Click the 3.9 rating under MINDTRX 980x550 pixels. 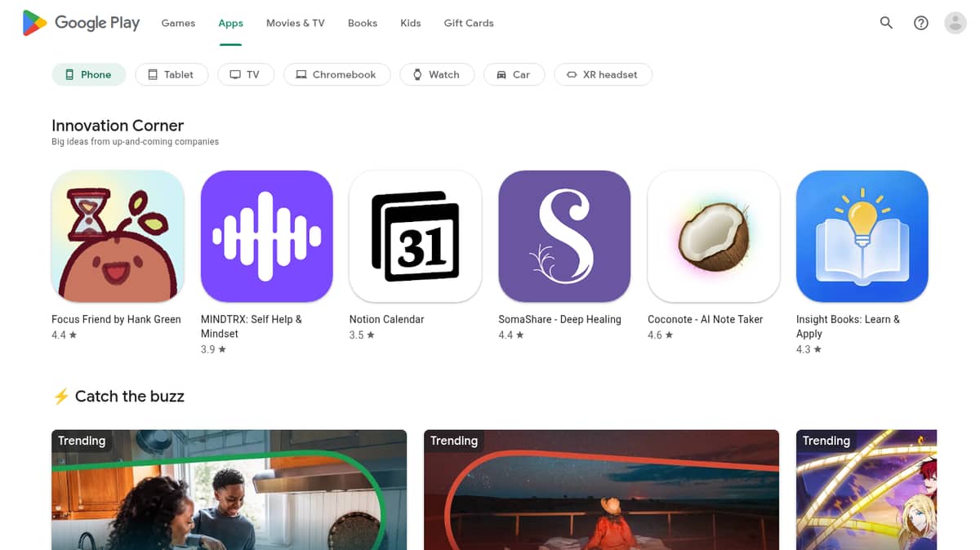(213, 349)
